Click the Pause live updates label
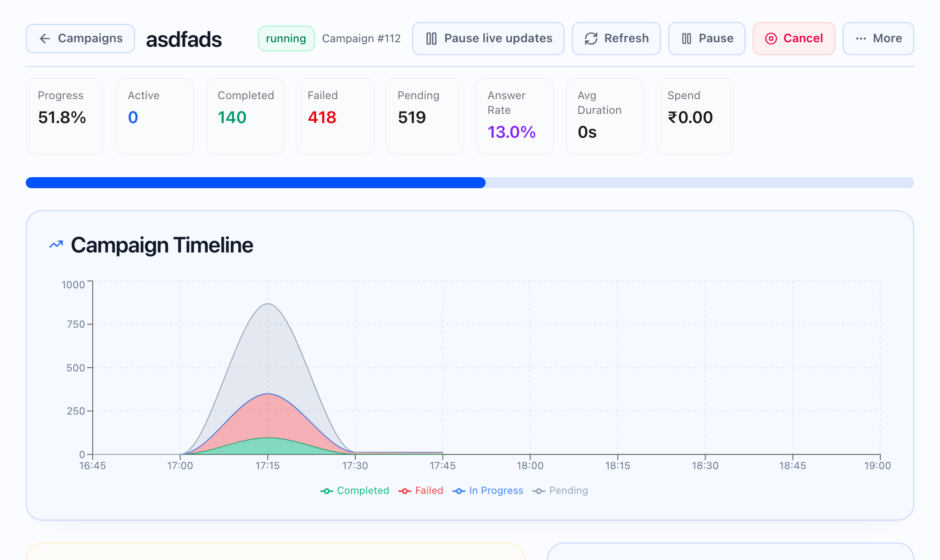 [x=498, y=39]
